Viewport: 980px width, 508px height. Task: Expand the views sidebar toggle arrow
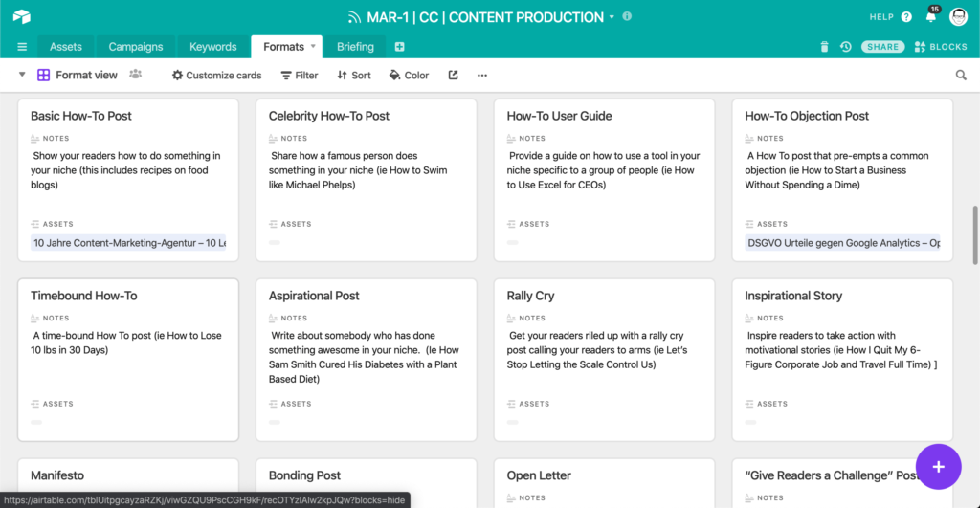pyautogui.click(x=22, y=75)
